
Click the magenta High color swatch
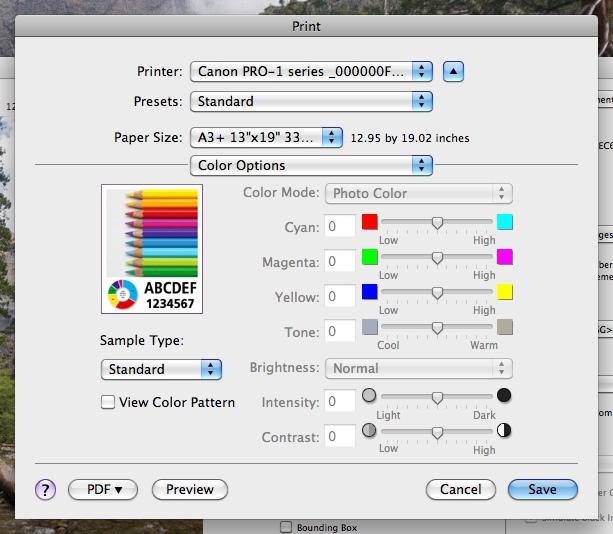tap(505, 257)
